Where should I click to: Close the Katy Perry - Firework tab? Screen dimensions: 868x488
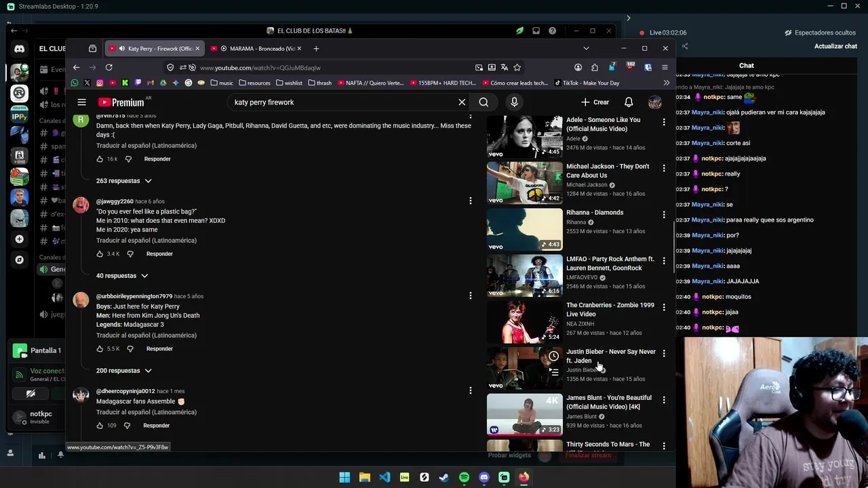[197, 48]
